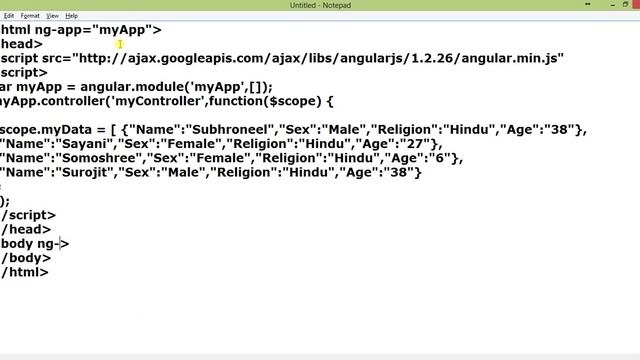This screenshot has width=640, height=360.
Task: Click on the text 'html ng-app="myApp">'
Action: (81, 30)
